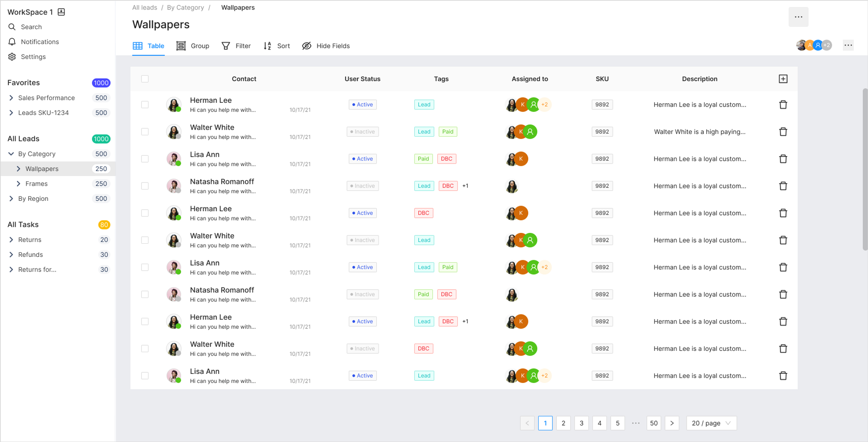Click the add column plus icon
The image size is (868, 442).
click(783, 79)
